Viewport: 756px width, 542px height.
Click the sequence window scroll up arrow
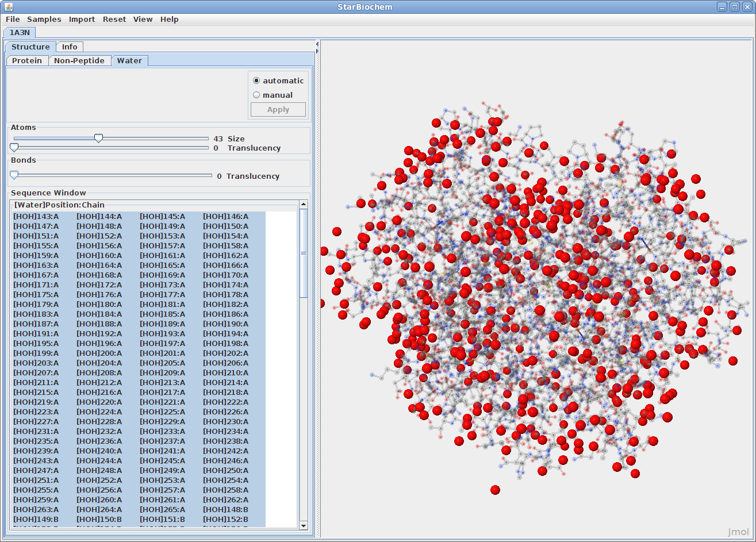coord(304,205)
